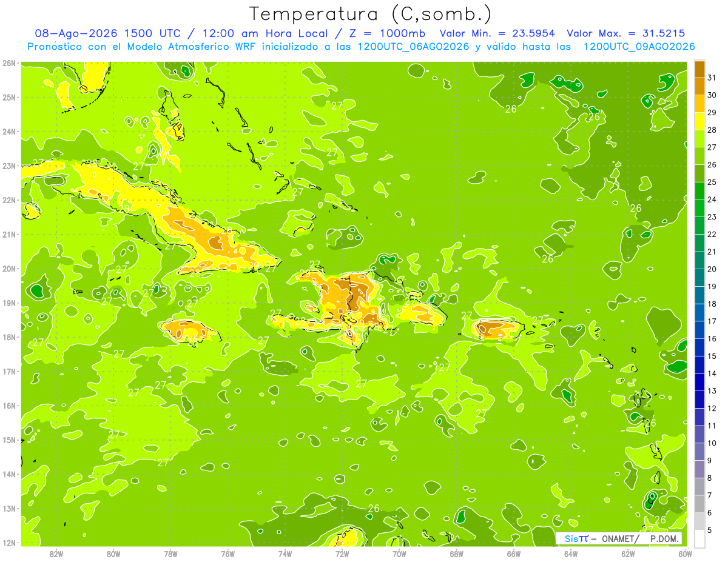Click the "22N" latitude axis label
This screenshot has height=562, width=728.
point(9,200)
